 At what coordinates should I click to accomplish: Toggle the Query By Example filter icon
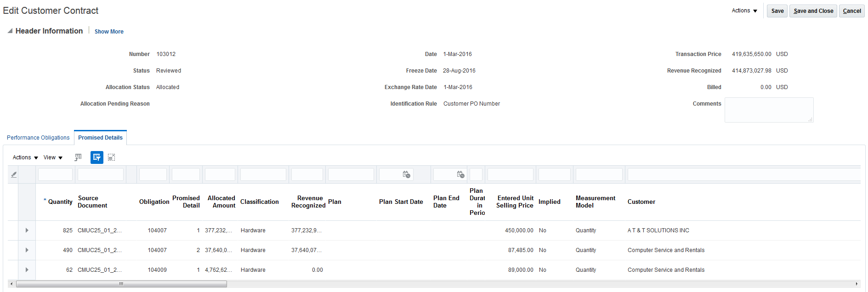pos(96,157)
